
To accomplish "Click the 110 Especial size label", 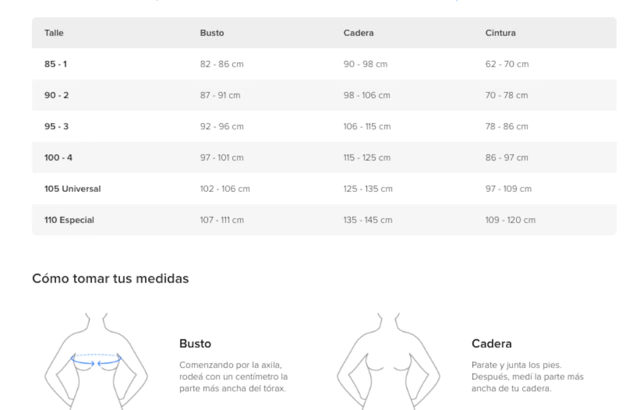I will [69, 220].
